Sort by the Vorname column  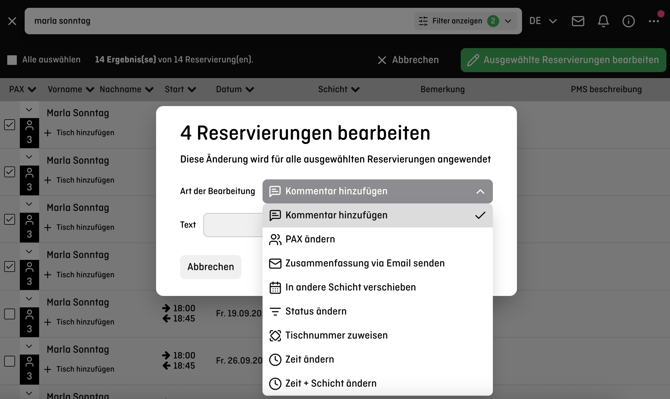tap(71, 89)
